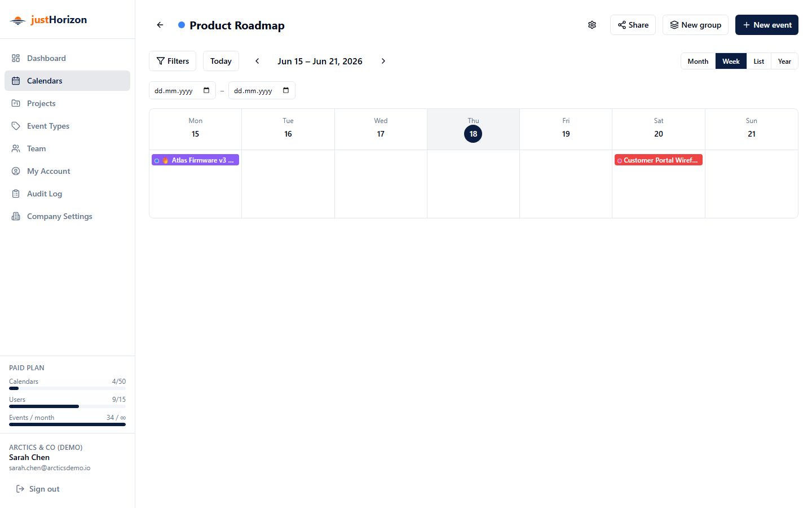Screen dimensions: 812x508
Task: Click the Events / month usage bar
Action: pos(67,424)
